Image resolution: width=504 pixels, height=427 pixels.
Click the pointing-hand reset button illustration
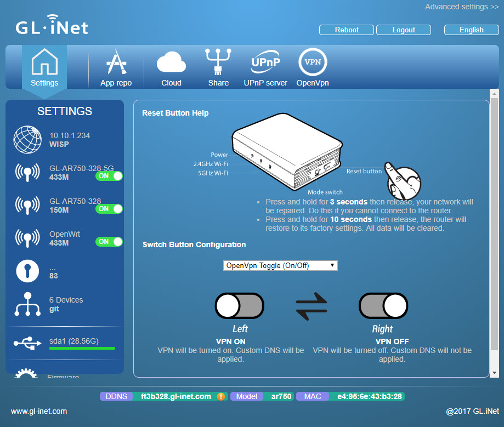pos(403,181)
